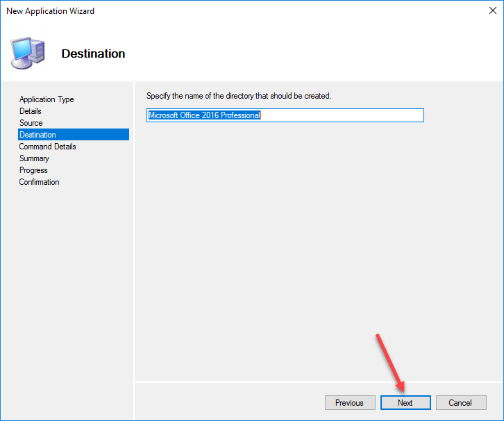504x421 pixels.
Task: Click the blank sidebar area below Confirmation
Action: tap(69, 292)
